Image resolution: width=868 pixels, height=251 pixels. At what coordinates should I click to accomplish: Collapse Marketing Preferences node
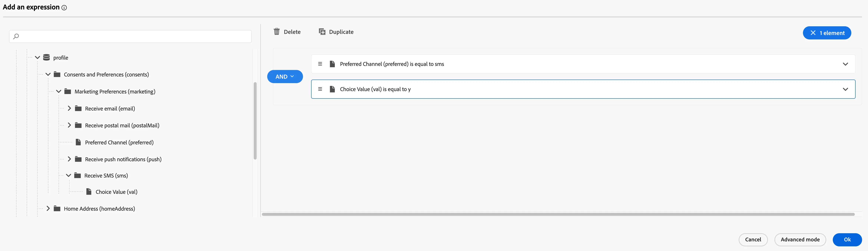[x=59, y=91]
